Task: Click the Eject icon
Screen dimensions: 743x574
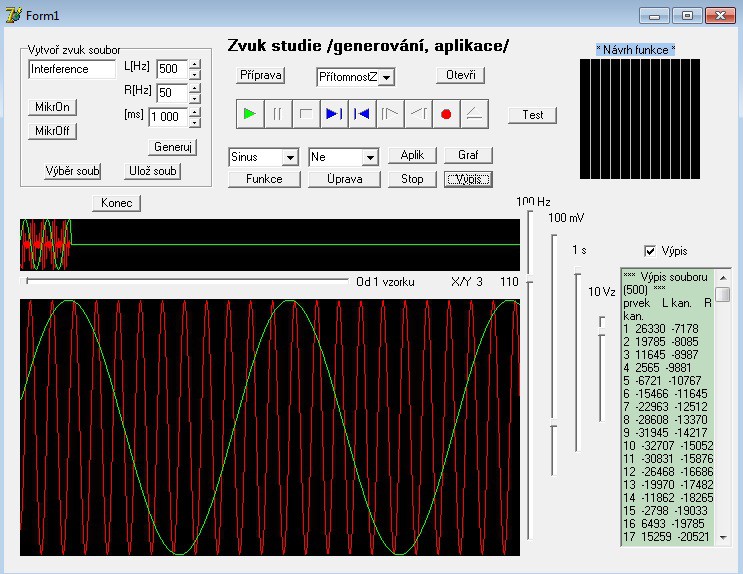Action: coord(474,114)
